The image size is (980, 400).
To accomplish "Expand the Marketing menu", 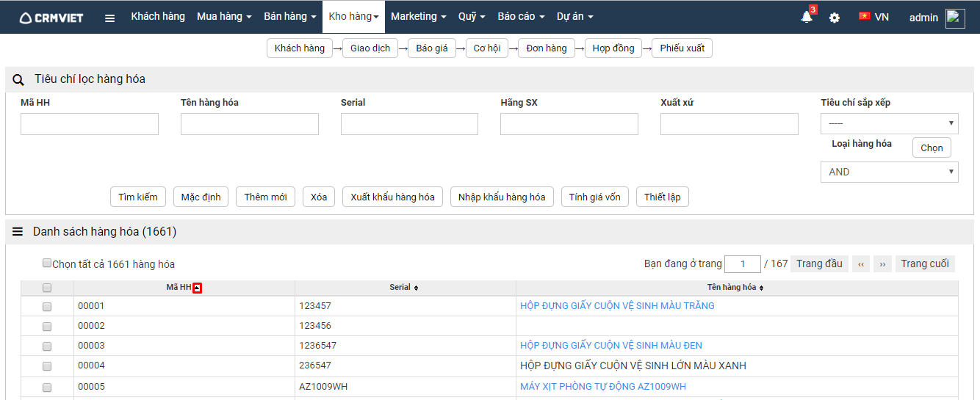I will click(419, 16).
